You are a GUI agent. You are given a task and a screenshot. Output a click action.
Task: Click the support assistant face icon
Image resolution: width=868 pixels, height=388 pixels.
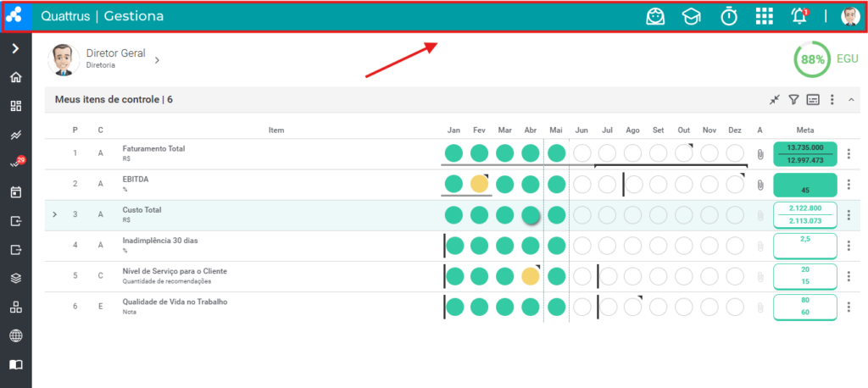coord(655,17)
